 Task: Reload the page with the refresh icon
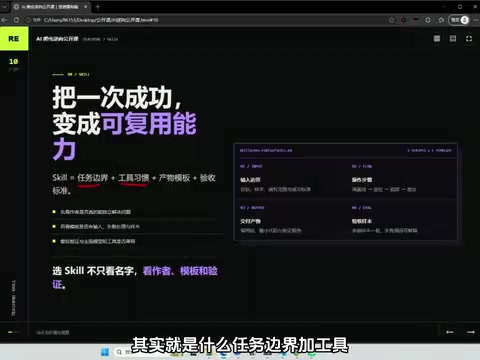(x=16, y=20)
